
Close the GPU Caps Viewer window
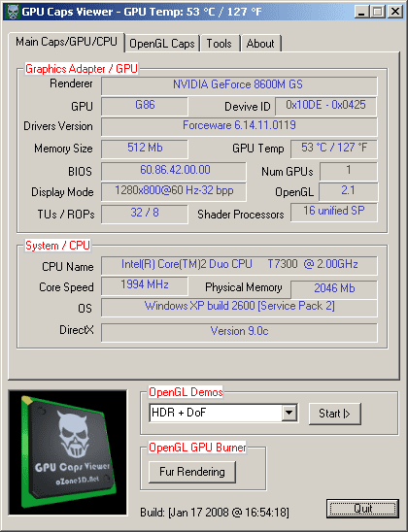click(x=395, y=13)
